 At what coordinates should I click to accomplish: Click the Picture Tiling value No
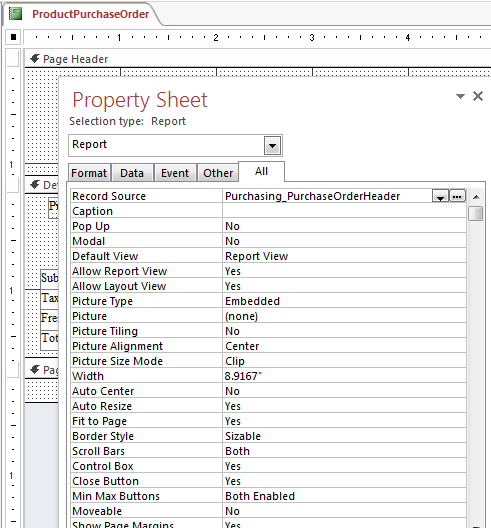coord(232,331)
